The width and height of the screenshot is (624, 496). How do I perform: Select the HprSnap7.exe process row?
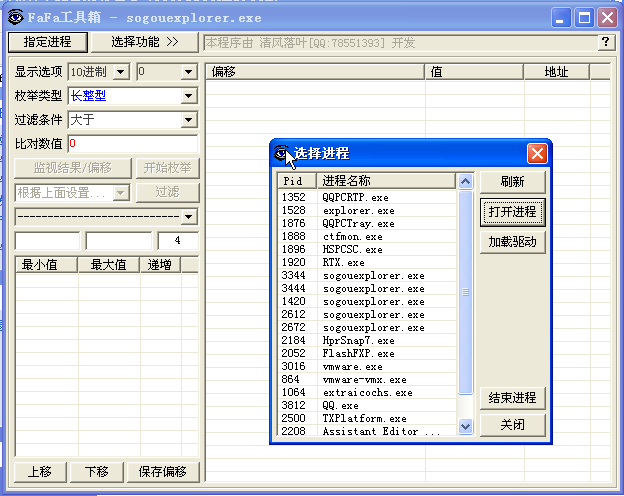367,340
